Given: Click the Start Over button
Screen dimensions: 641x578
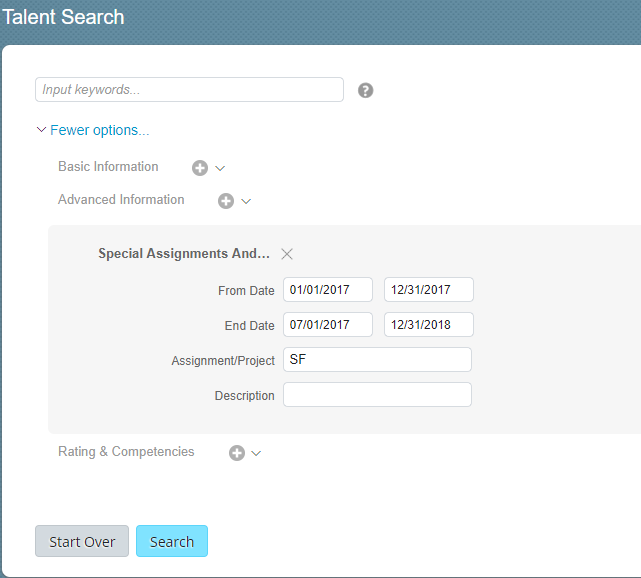Looking at the screenshot, I should [82, 541].
